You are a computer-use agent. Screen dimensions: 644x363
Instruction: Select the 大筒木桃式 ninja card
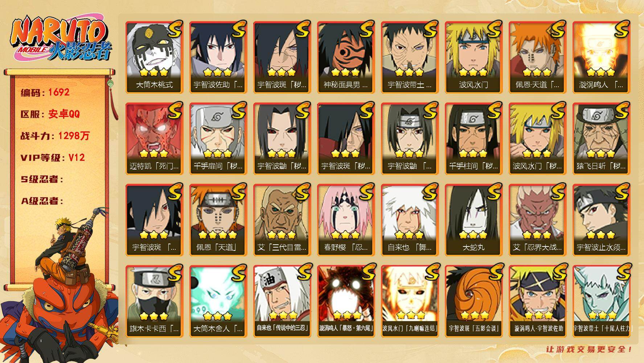pyautogui.click(x=154, y=57)
